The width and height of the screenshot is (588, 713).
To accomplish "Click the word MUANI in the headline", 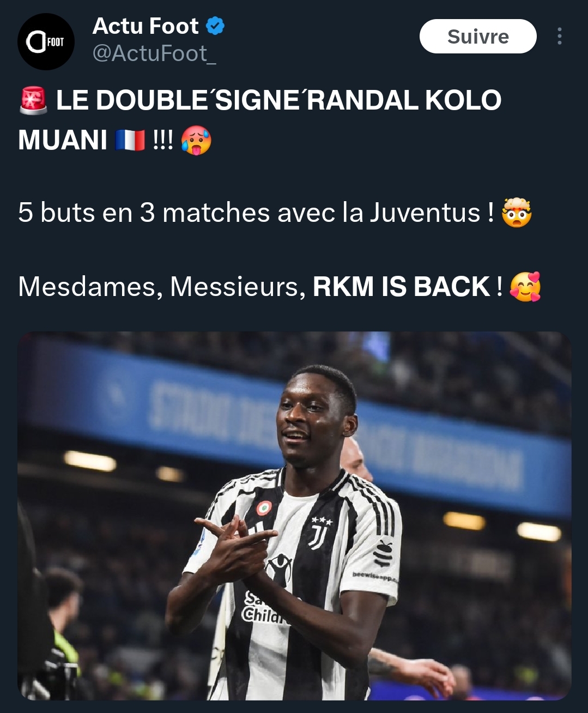I will (x=63, y=140).
